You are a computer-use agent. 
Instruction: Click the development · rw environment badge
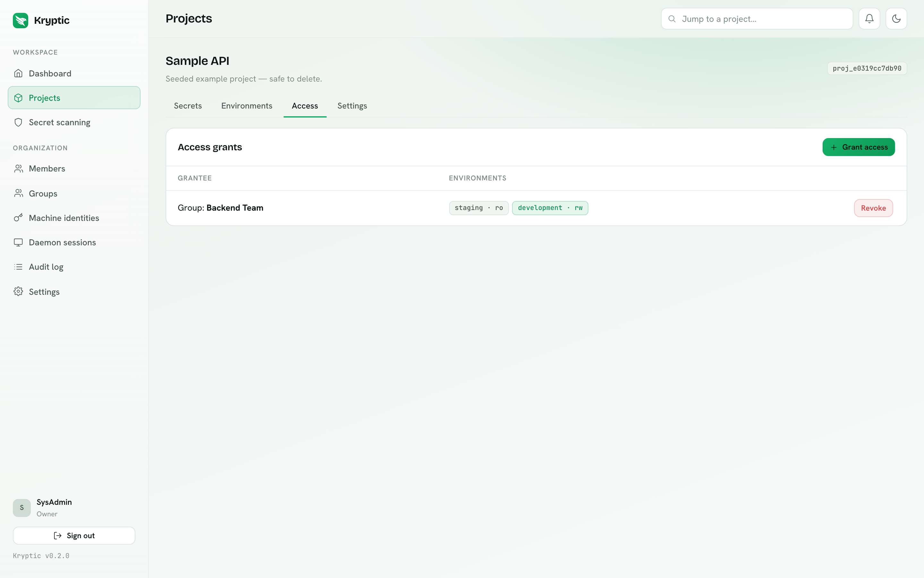click(x=550, y=208)
